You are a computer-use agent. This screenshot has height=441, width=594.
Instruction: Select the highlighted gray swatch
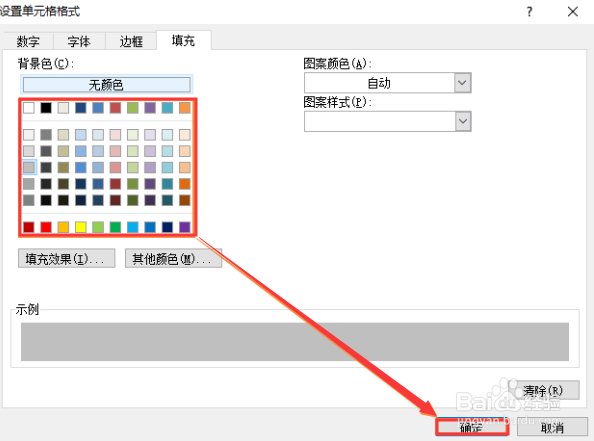pyautogui.click(x=29, y=167)
